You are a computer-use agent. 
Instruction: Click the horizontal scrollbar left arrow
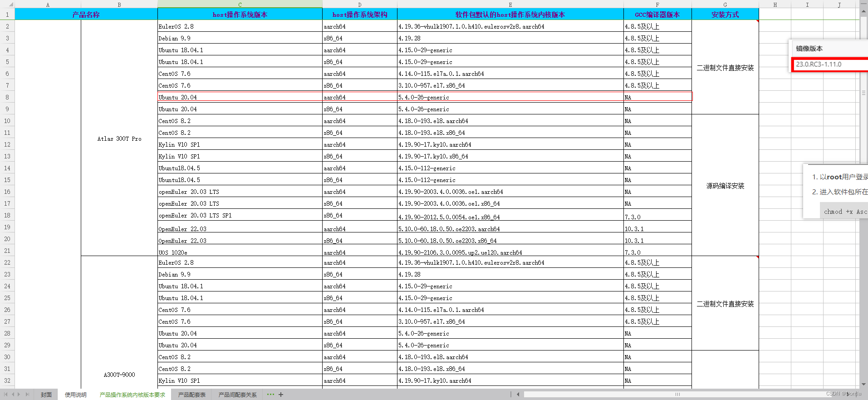(518, 394)
